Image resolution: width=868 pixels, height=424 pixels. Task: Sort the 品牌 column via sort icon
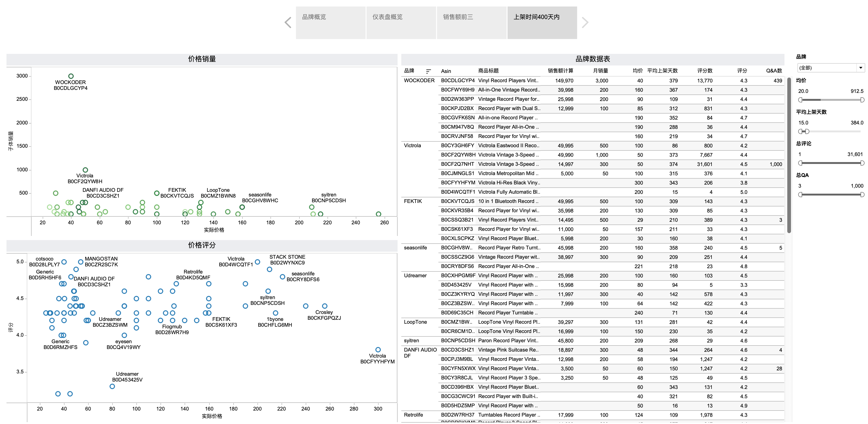coord(428,71)
